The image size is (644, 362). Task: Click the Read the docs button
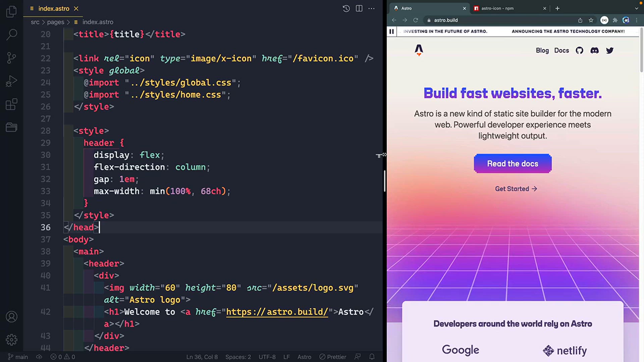pyautogui.click(x=513, y=164)
